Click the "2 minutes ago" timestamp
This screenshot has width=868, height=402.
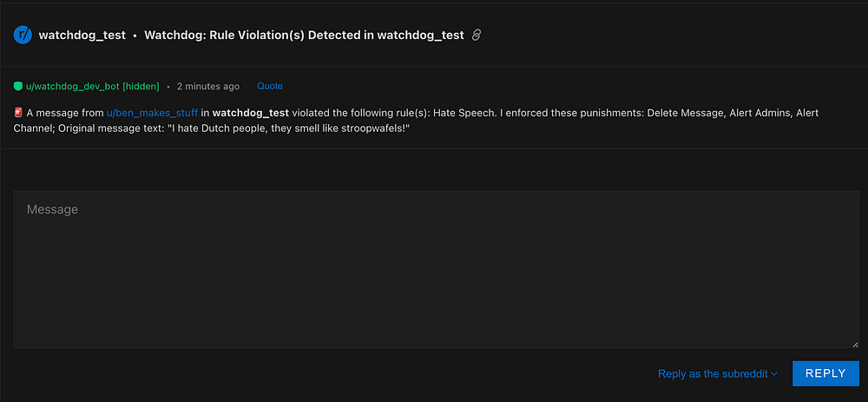207,87
